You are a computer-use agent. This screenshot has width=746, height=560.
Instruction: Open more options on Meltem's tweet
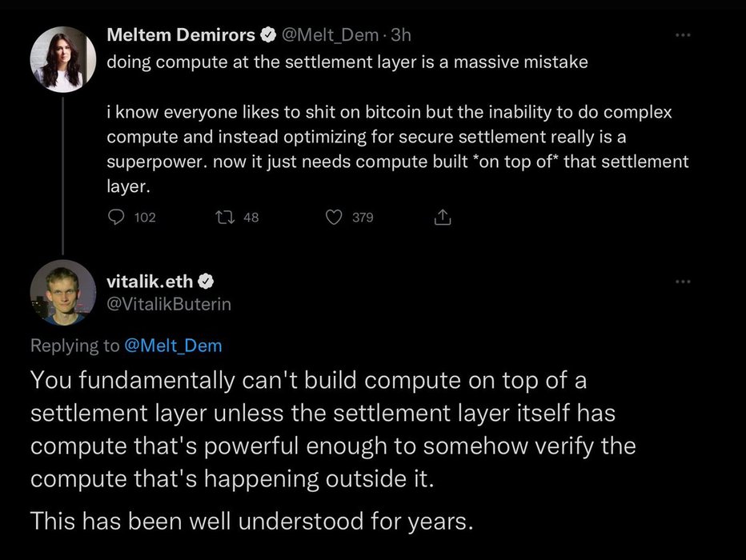681,35
